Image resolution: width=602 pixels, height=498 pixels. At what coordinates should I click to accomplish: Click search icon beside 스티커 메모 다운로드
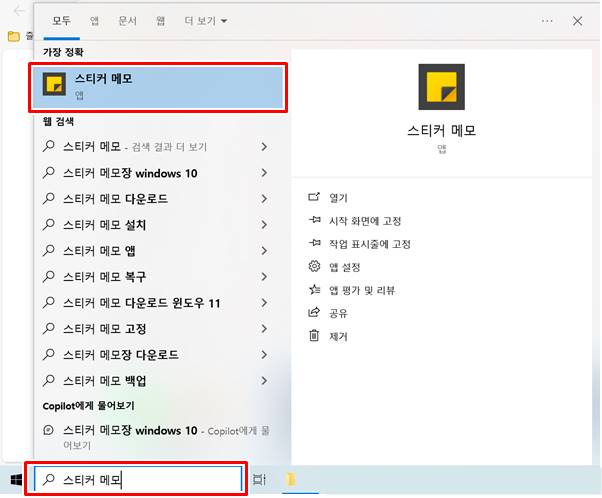point(49,199)
